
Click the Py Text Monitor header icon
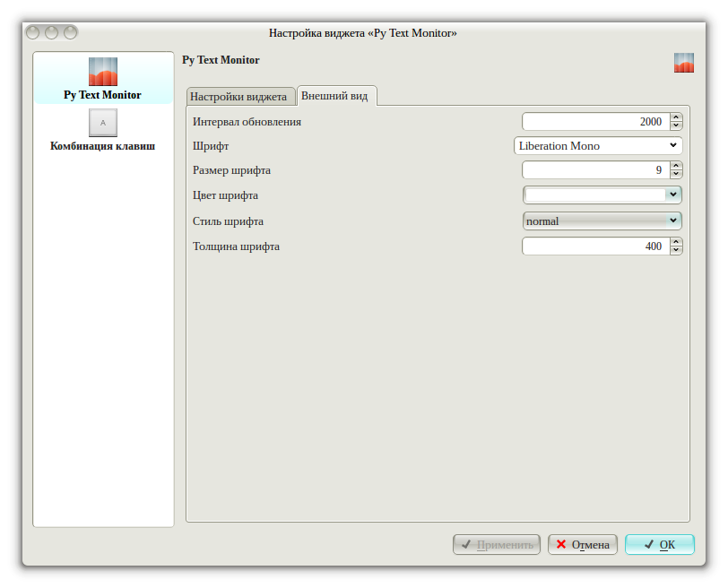pos(684,63)
